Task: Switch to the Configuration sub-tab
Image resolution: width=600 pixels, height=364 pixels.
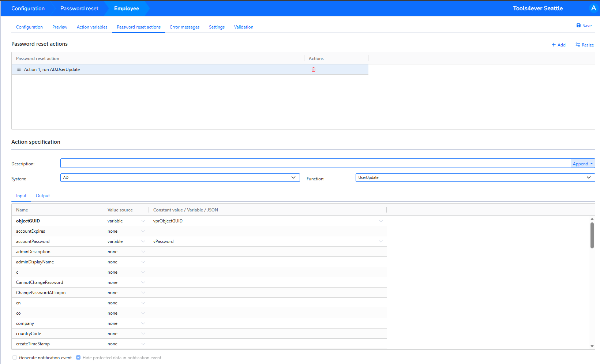Action: (x=29, y=27)
